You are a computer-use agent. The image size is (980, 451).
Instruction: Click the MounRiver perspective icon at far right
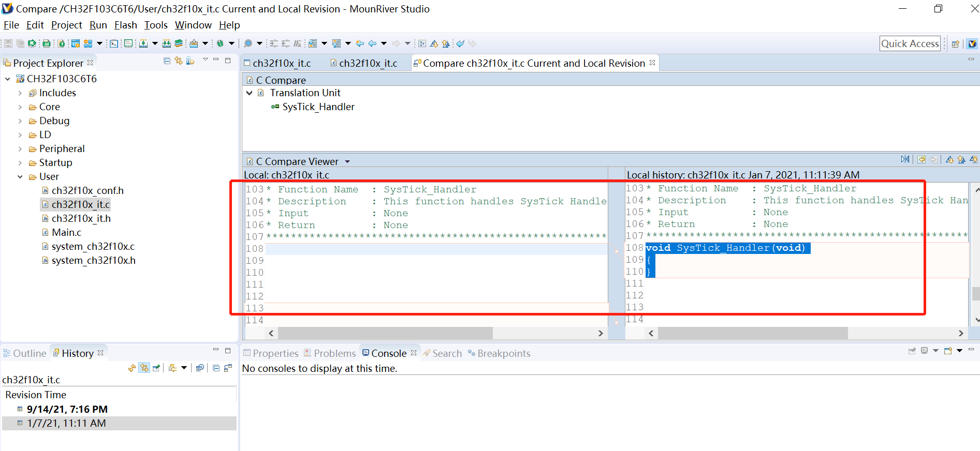click(x=972, y=43)
